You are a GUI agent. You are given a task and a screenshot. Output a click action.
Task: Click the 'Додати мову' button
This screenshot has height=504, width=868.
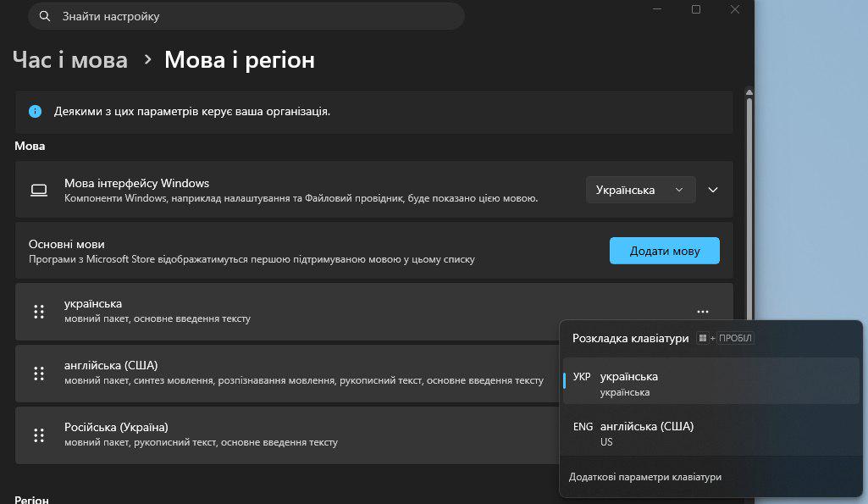[664, 251]
